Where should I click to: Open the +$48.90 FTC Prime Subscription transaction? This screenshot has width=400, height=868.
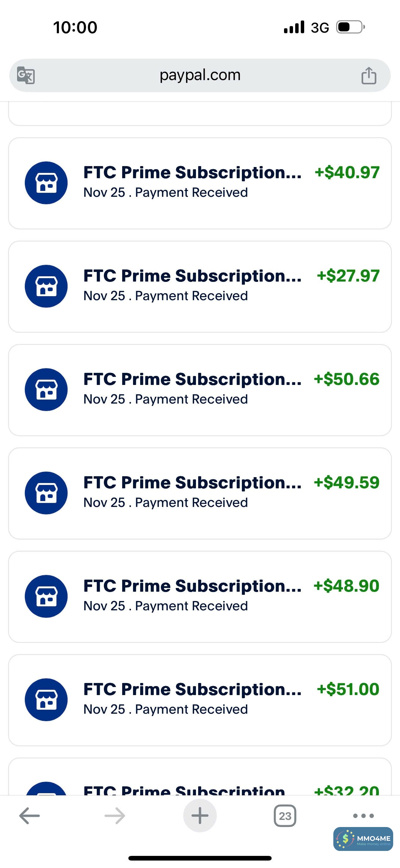point(200,597)
